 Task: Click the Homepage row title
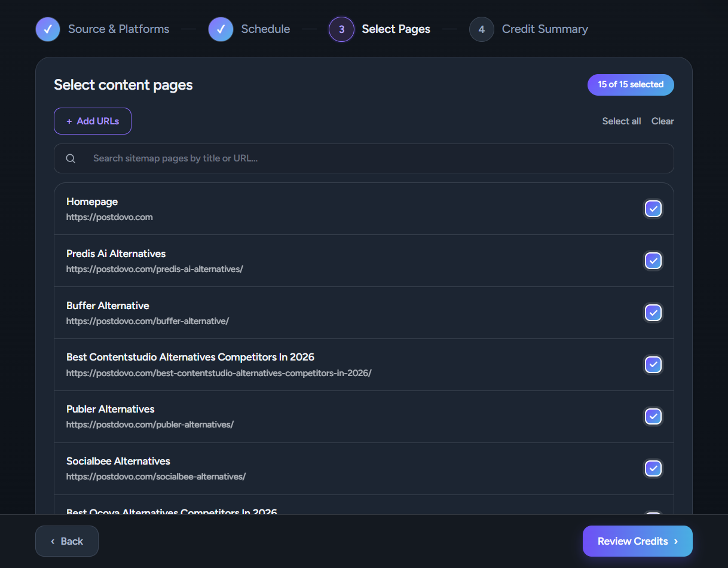click(92, 202)
